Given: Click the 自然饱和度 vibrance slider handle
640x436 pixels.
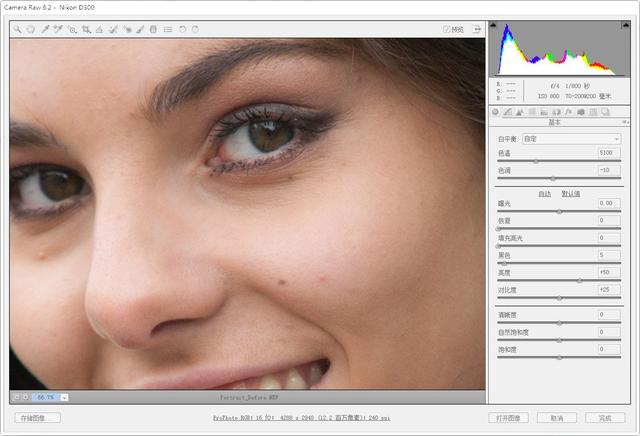Looking at the screenshot, I should coord(559,340).
